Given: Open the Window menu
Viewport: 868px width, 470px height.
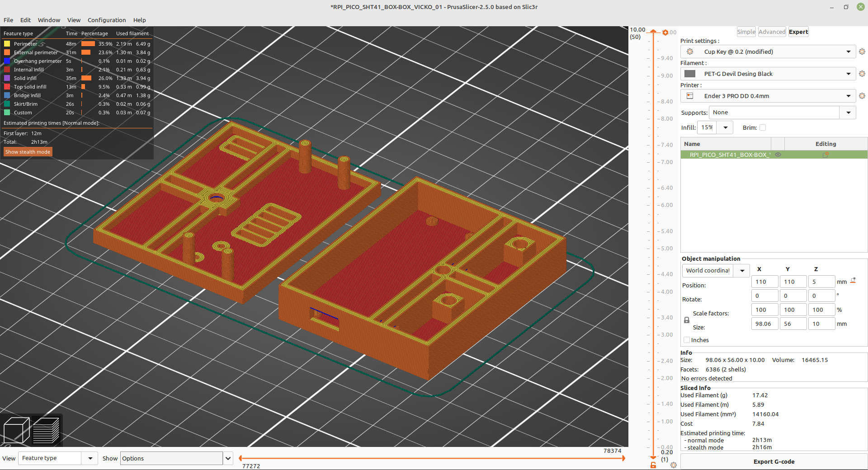Looking at the screenshot, I should [49, 20].
